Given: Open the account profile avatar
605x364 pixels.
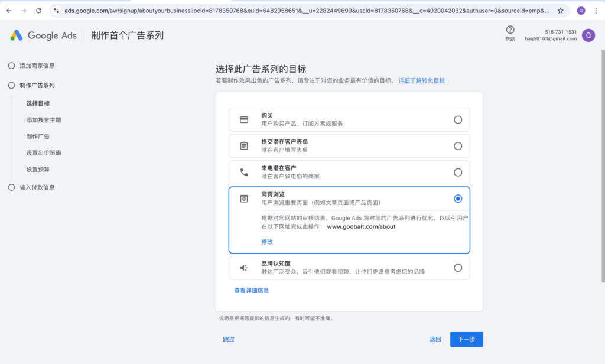Looking at the screenshot, I should tap(588, 35).
